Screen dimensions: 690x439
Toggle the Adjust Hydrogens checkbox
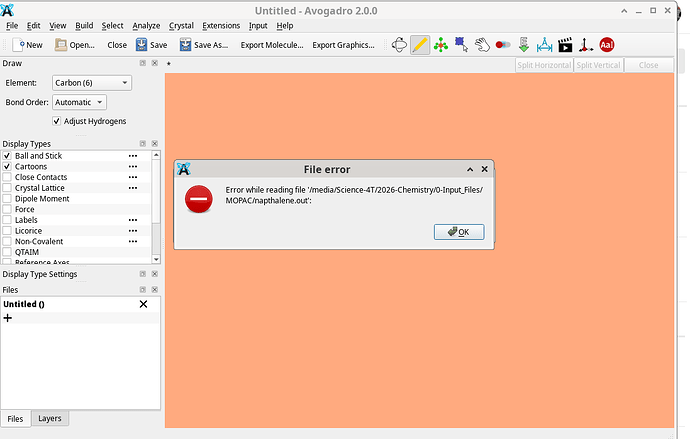(56, 121)
